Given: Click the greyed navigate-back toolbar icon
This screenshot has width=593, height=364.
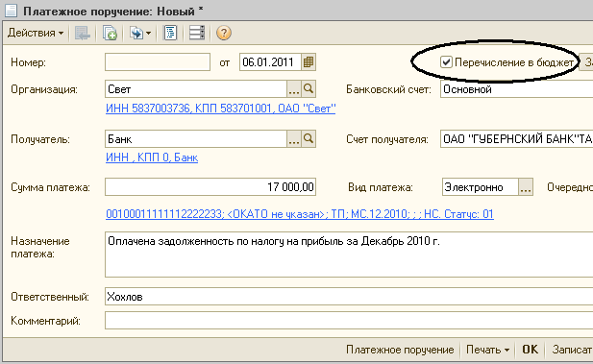Looking at the screenshot, I should [x=82, y=33].
